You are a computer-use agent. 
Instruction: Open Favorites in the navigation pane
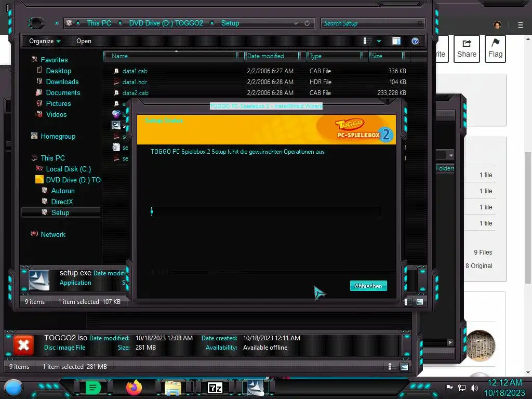point(54,60)
